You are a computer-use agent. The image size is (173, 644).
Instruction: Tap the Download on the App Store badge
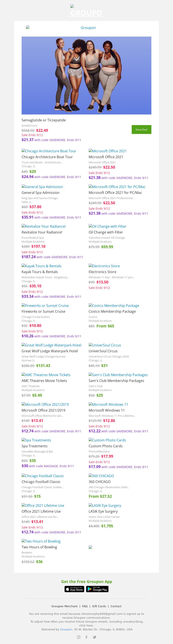pyautogui.click(x=74, y=589)
